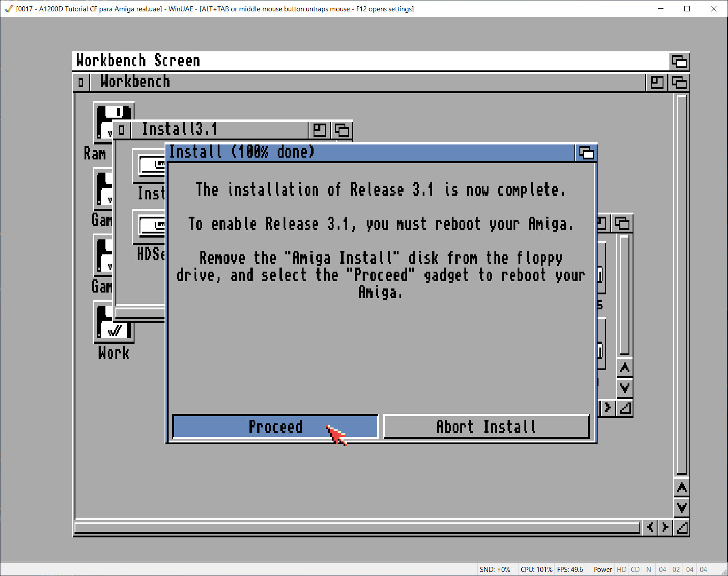The height and width of the screenshot is (576, 728).
Task: Click the Install dialog depth gadget
Action: (x=586, y=153)
